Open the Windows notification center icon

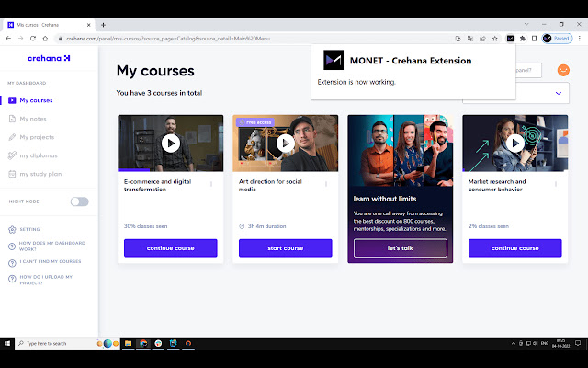click(578, 343)
